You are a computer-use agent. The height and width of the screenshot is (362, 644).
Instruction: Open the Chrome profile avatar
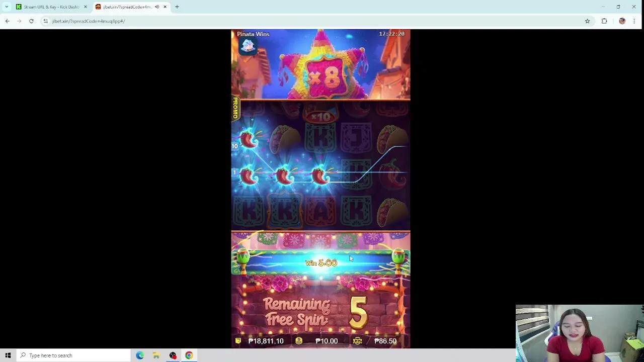pyautogui.click(x=622, y=21)
